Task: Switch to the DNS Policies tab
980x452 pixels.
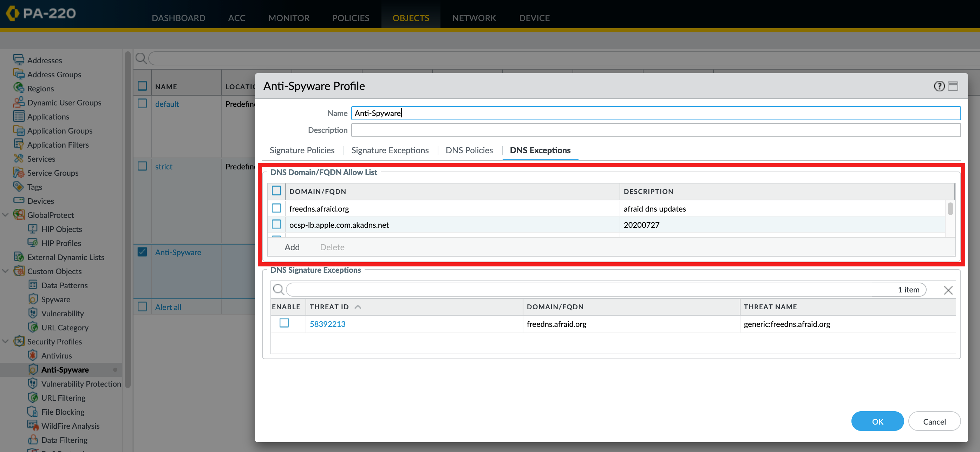Action: pos(469,150)
